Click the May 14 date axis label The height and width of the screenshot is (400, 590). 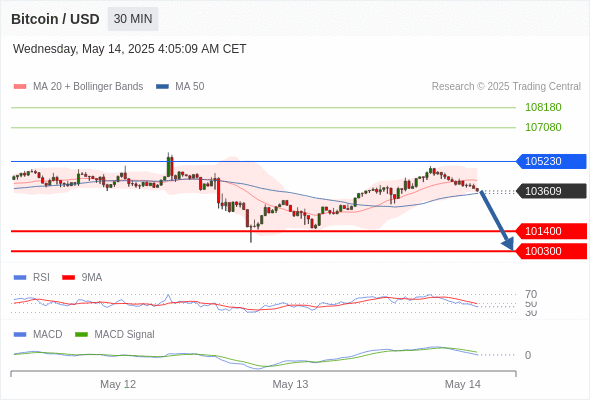pyautogui.click(x=462, y=384)
